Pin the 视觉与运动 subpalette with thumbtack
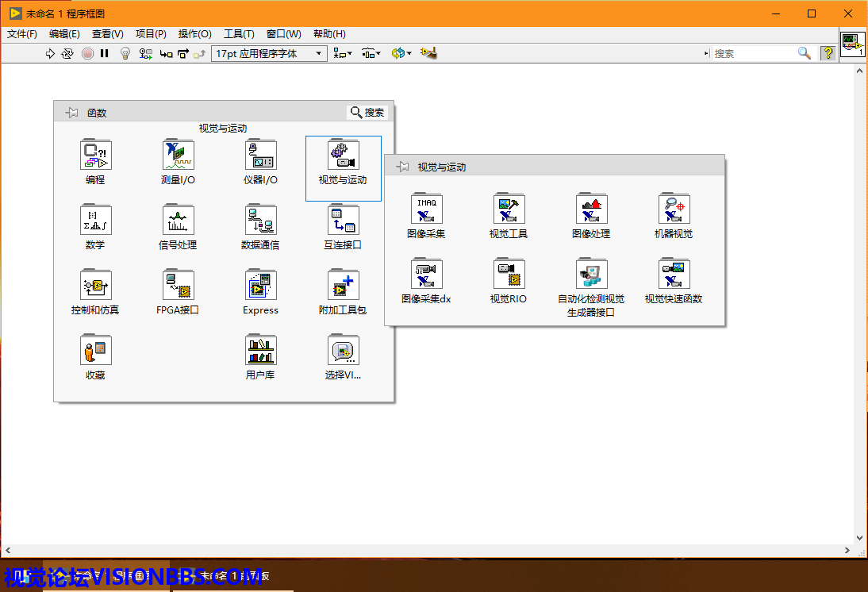 click(403, 167)
